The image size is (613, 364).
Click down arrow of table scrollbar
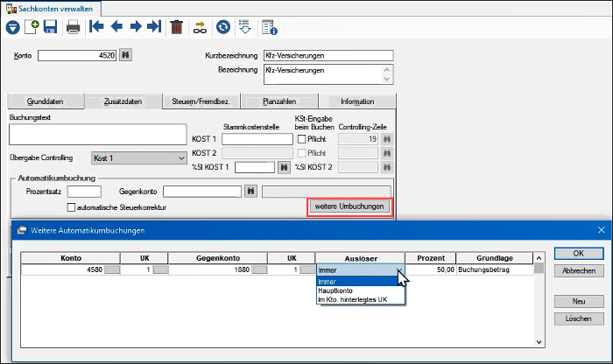coord(539,342)
